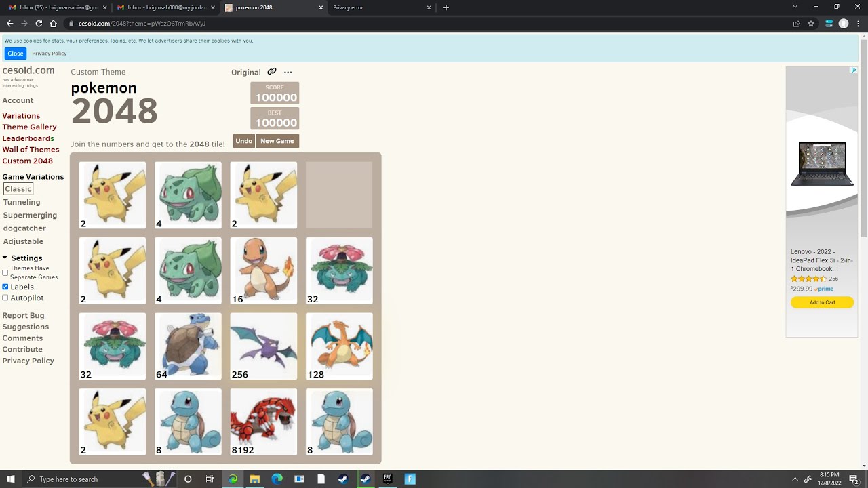868x488 pixels.
Task: Go to the Theme Gallery
Action: (x=29, y=127)
